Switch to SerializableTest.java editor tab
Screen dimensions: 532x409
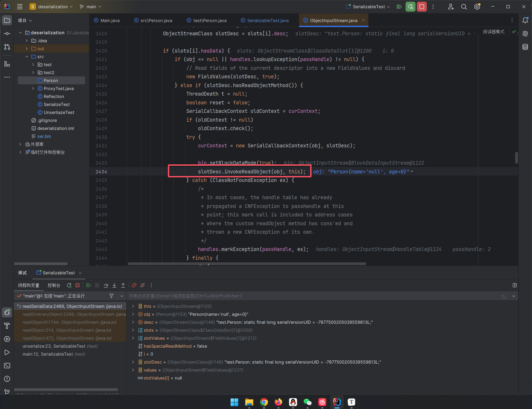(265, 20)
